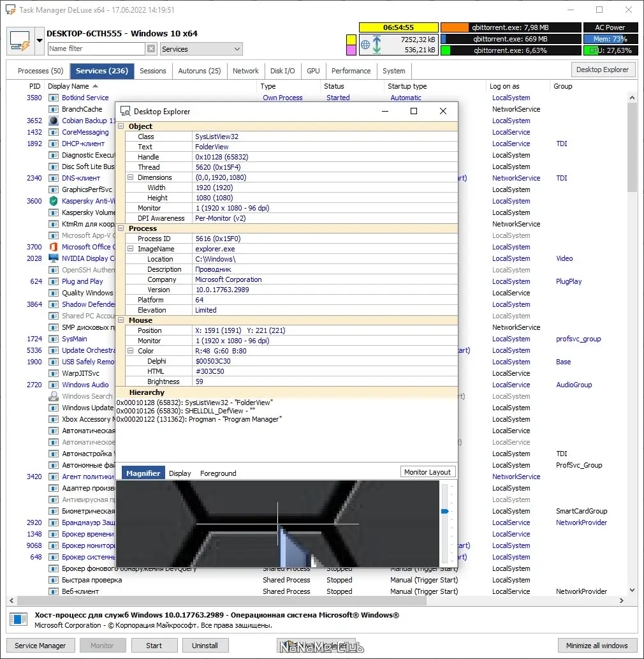Click USB Safely Remove service icon
Image resolution: width=644 pixels, height=659 pixels.
tap(54, 362)
